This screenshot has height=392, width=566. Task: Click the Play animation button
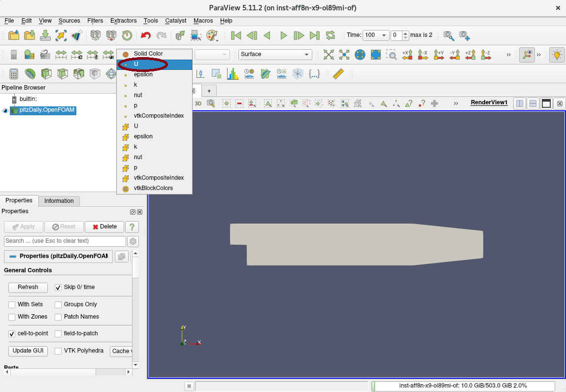283,35
